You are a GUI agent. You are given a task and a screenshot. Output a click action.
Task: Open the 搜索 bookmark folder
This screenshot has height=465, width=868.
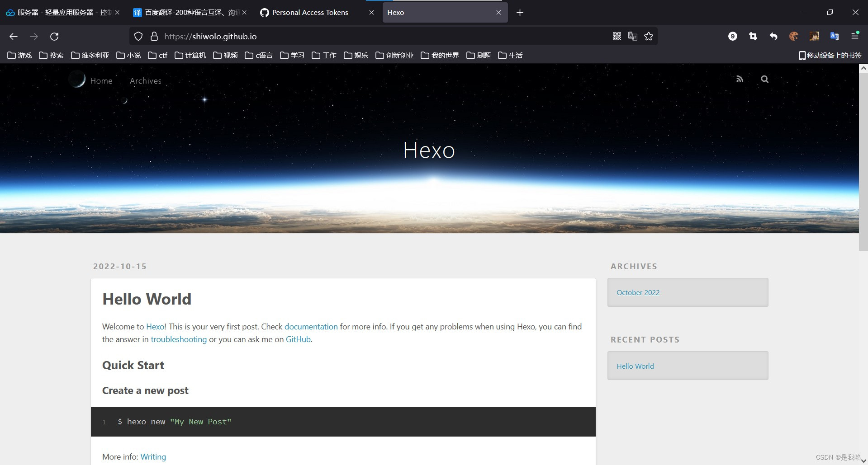point(51,56)
